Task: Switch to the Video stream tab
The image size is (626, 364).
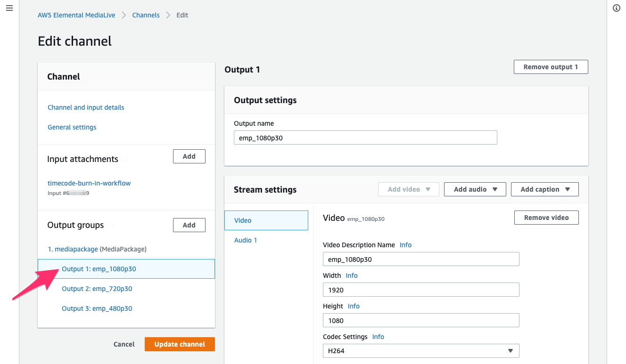Action: click(266, 220)
